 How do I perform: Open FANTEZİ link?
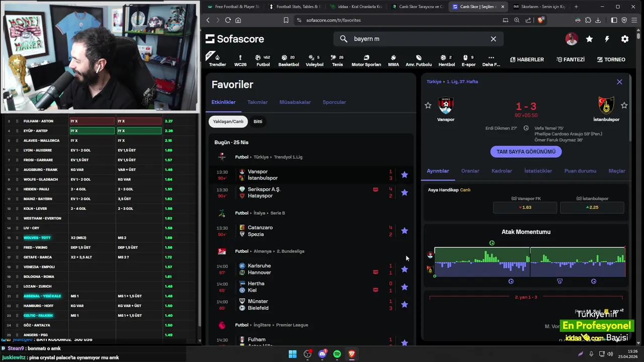point(571,59)
